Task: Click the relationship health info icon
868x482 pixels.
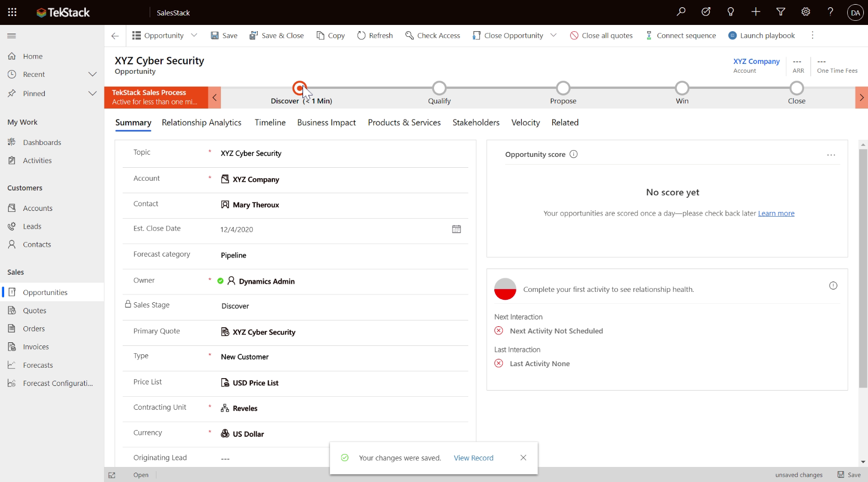Action: point(833,286)
